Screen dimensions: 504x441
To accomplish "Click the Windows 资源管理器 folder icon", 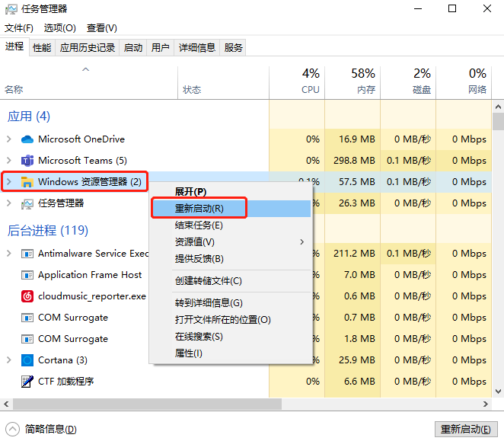I will pos(27,182).
